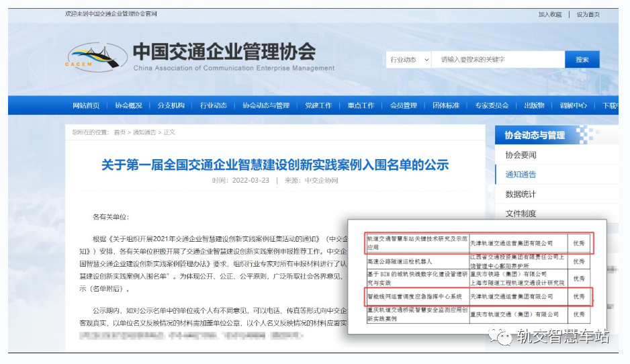Click the article title about 入围名单的公示
The height and width of the screenshot is (364, 630).
pyautogui.click(x=275, y=165)
